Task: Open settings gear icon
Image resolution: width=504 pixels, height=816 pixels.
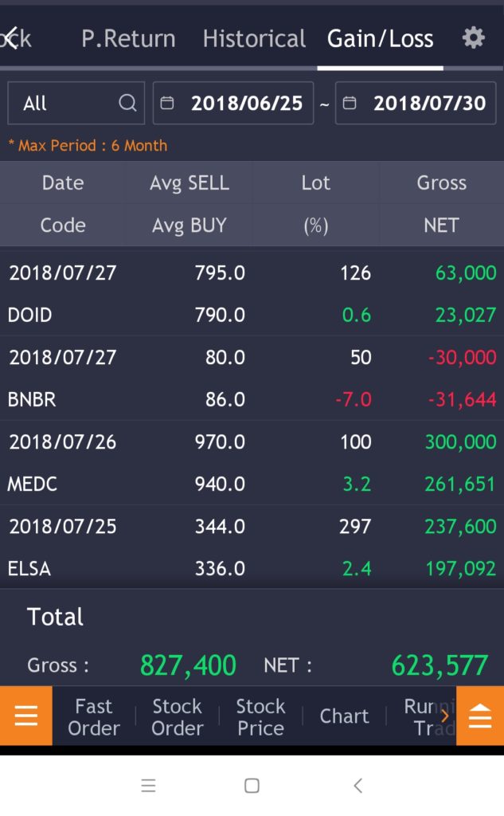Action: 474,37
